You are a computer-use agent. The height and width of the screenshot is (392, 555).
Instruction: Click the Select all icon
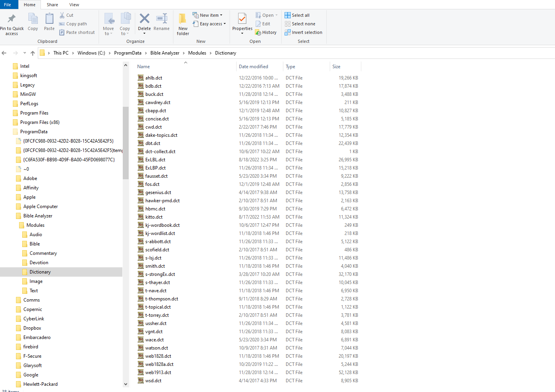coord(288,15)
